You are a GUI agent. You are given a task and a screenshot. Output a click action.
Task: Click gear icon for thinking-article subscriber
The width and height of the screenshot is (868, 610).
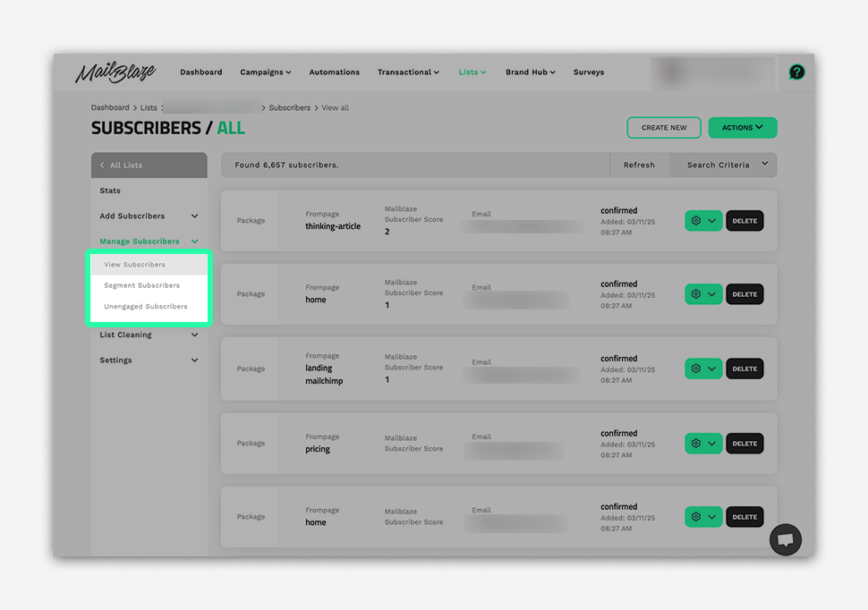coord(696,221)
